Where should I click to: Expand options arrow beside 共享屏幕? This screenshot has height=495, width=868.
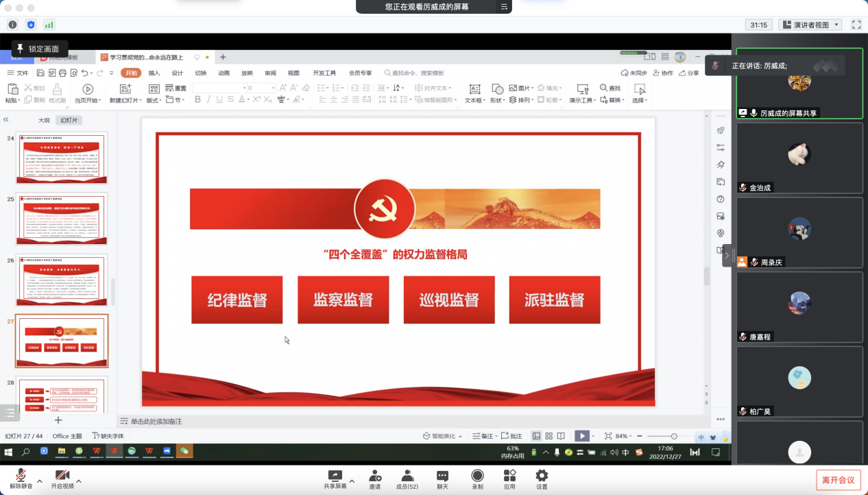pyautogui.click(x=352, y=481)
